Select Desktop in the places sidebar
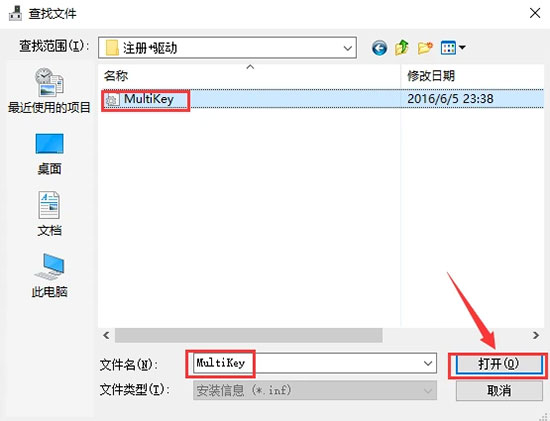 (49, 154)
